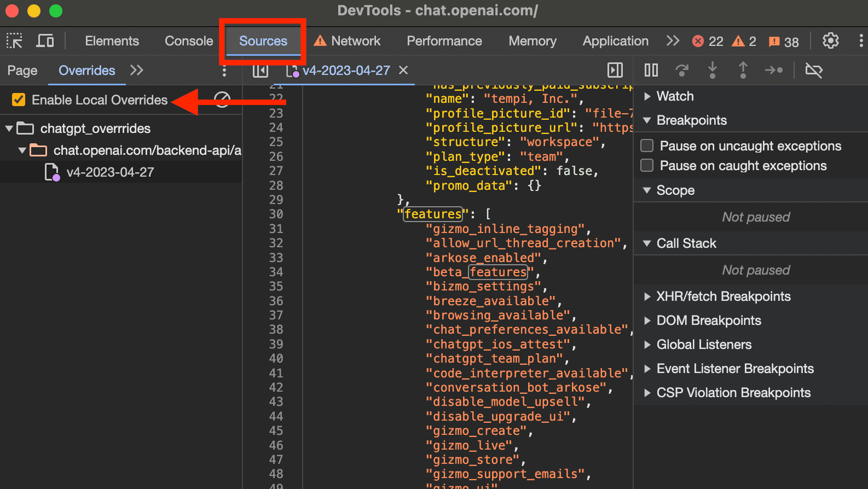The width and height of the screenshot is (868, 489).
Task: Expand the Watch section
Action: tap(647, 96)
